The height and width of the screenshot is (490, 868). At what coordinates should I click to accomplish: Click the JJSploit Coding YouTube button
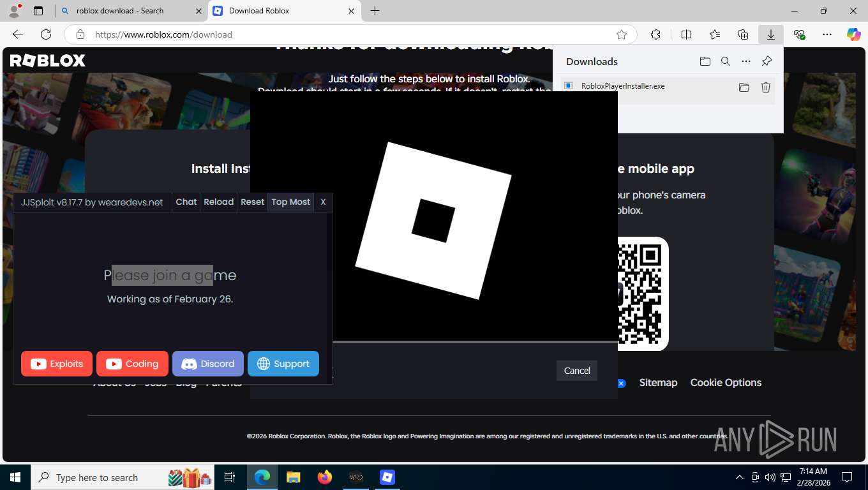point(132,364)
